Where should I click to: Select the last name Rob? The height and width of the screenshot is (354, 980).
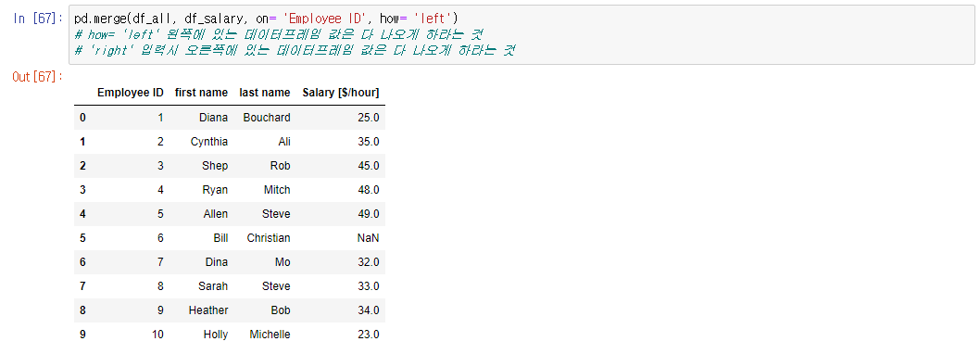(x=280, y=166)
